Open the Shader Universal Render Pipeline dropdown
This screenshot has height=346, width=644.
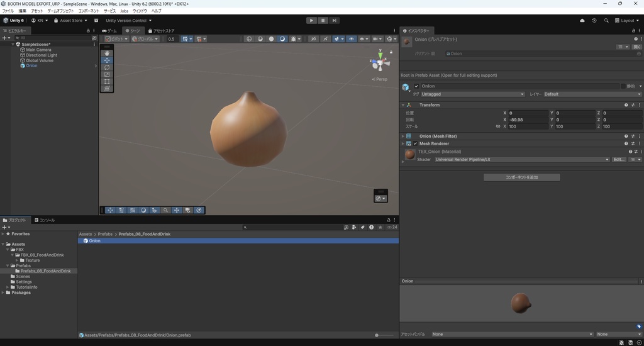coord(521,159)
